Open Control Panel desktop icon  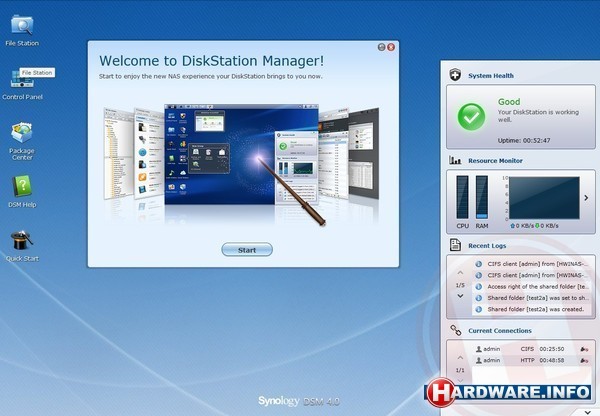coord(22,79)
